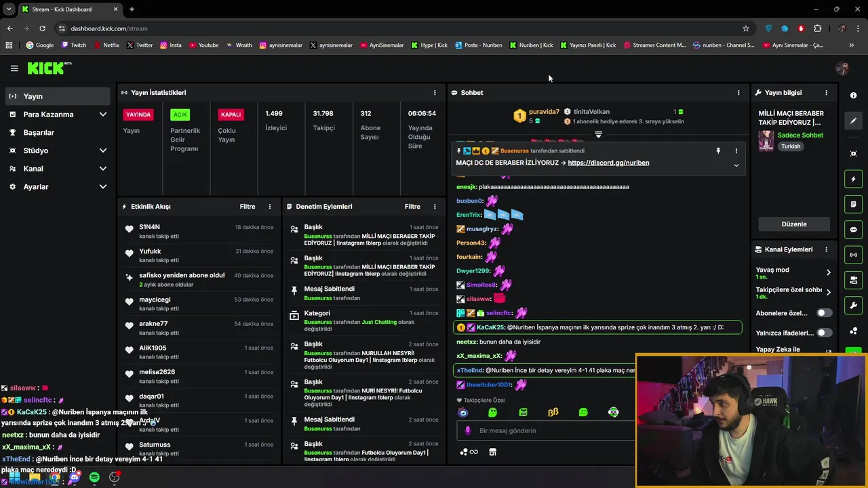The image size is (868, 488).
Task: Open Spotify from the taskbar
Action: (94, 478)
